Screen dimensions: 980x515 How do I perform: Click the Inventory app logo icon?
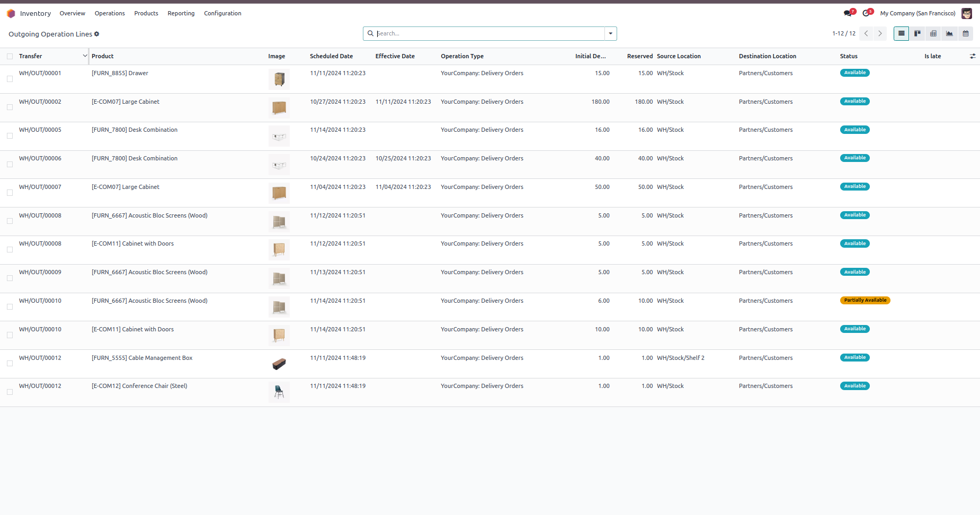11,13
